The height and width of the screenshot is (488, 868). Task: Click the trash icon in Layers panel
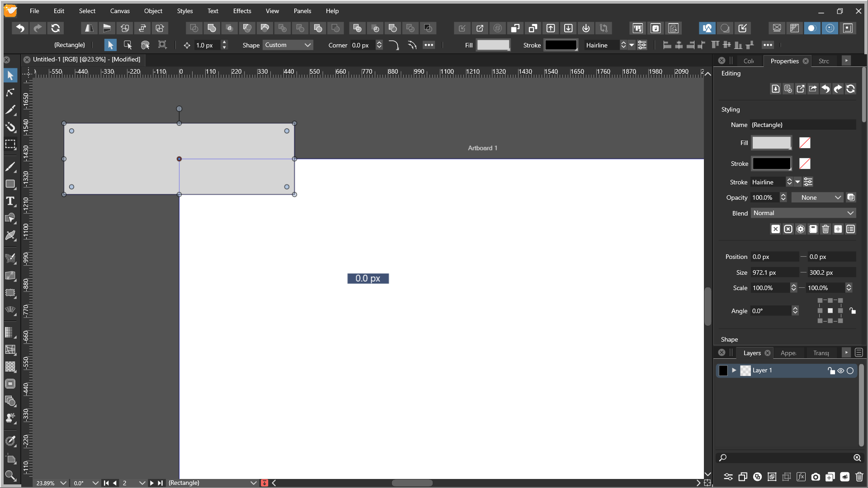859,477
